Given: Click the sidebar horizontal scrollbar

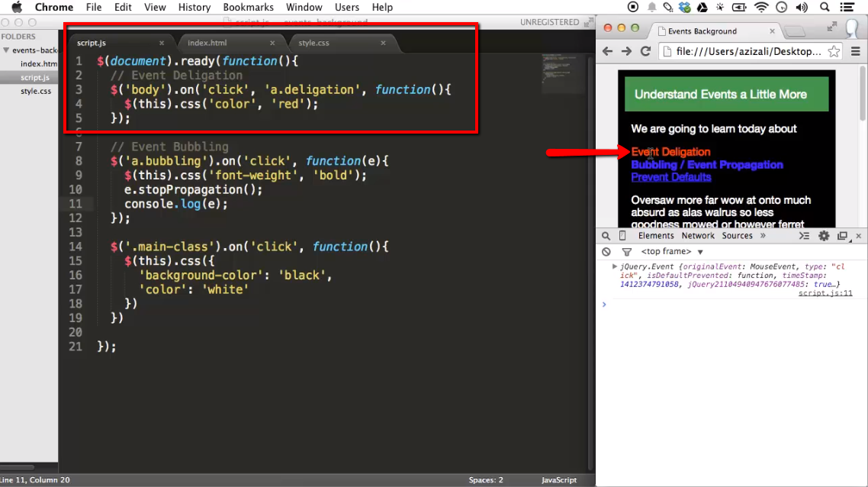Looking at the screenshot, I should (17, 467).
